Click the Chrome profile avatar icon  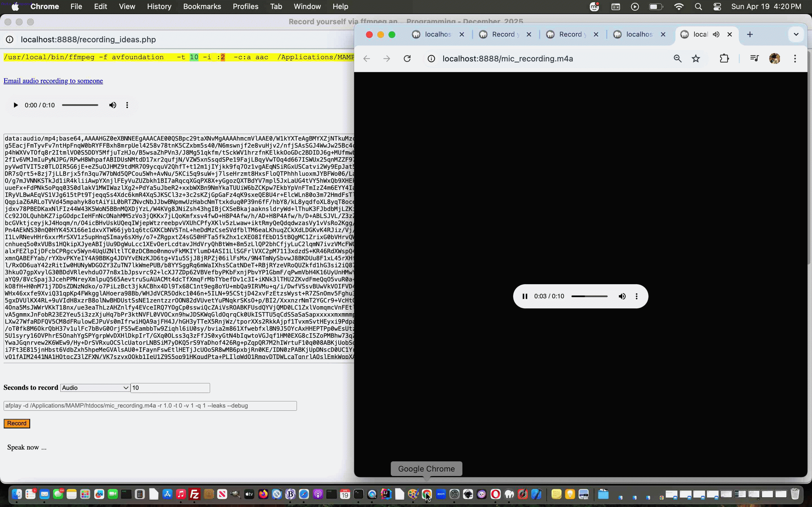775,58
